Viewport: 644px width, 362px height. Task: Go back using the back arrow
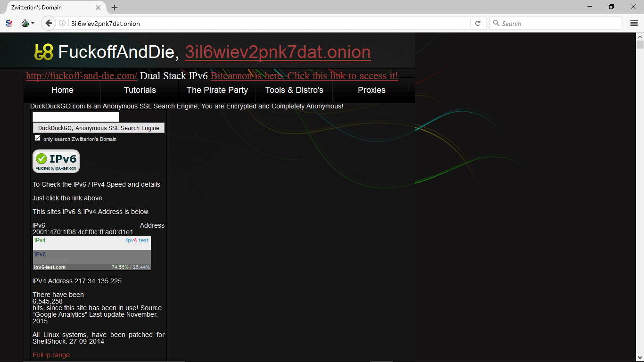click(48, 23)
